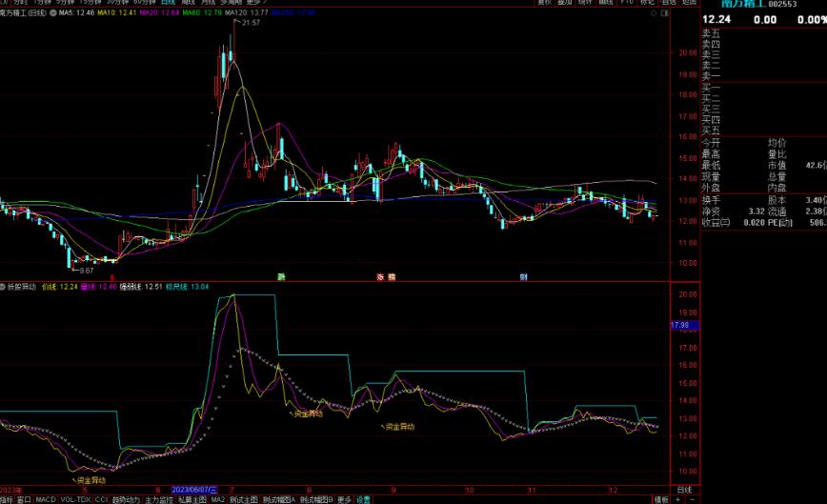Click the 收益(三) 0.020 value row
The width and height of the screenshot is (827, 504).
coord(733,223)
